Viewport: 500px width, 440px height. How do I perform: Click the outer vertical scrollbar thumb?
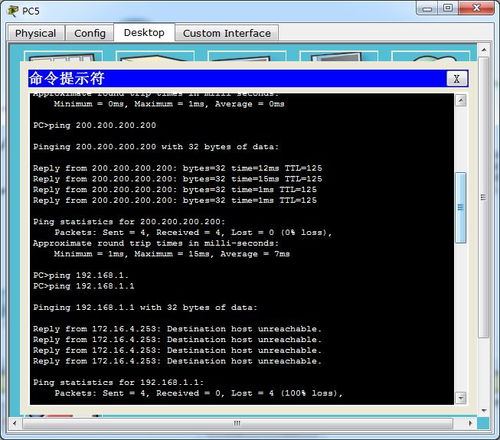[x=484, y=197]
